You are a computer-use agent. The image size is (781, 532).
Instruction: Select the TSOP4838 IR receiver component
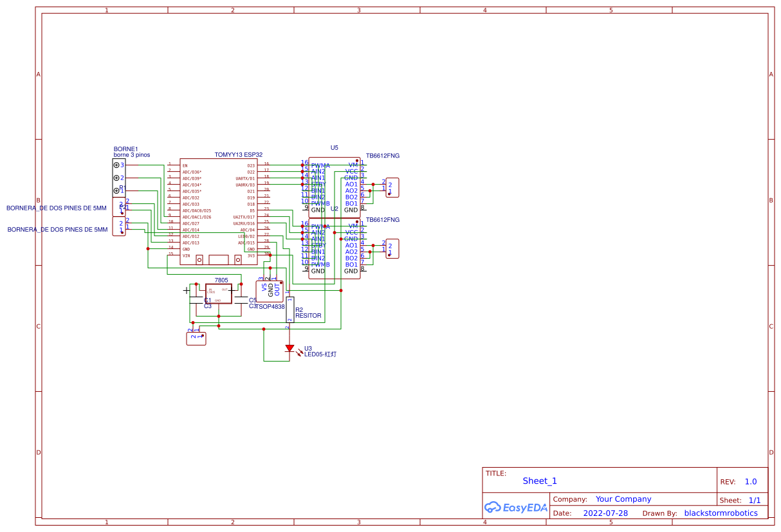(270, 291)
